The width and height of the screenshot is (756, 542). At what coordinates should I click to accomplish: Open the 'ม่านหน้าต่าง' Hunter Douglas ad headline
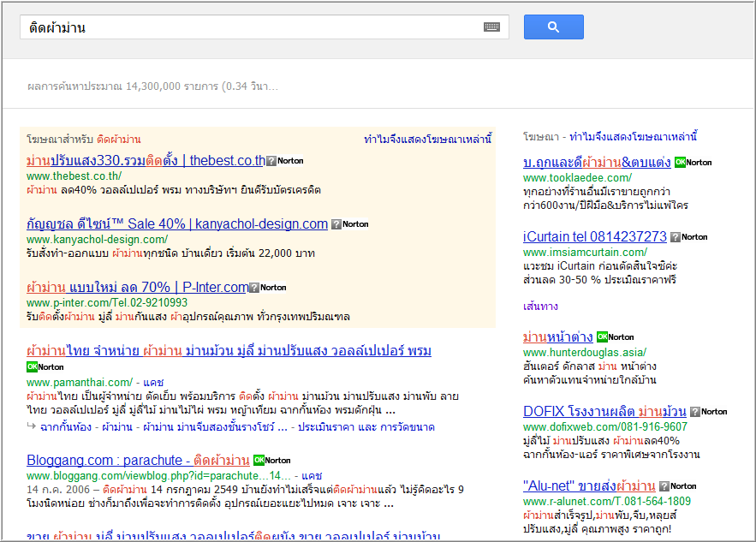558,337
